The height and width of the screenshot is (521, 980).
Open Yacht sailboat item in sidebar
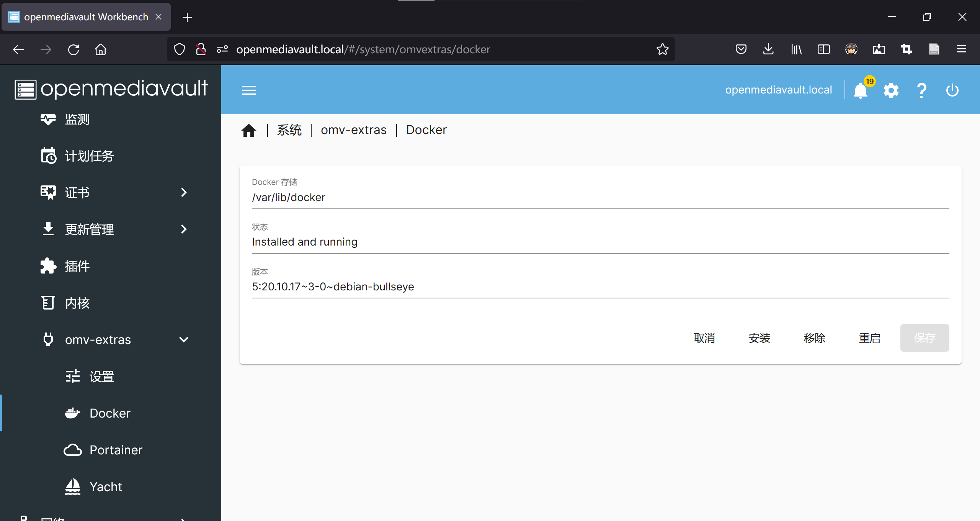coord(73,487)
